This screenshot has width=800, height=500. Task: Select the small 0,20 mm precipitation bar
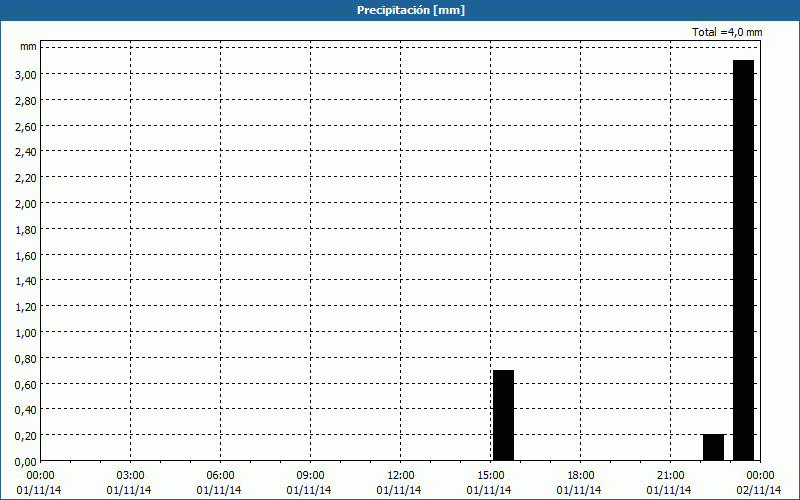(713, 447)
